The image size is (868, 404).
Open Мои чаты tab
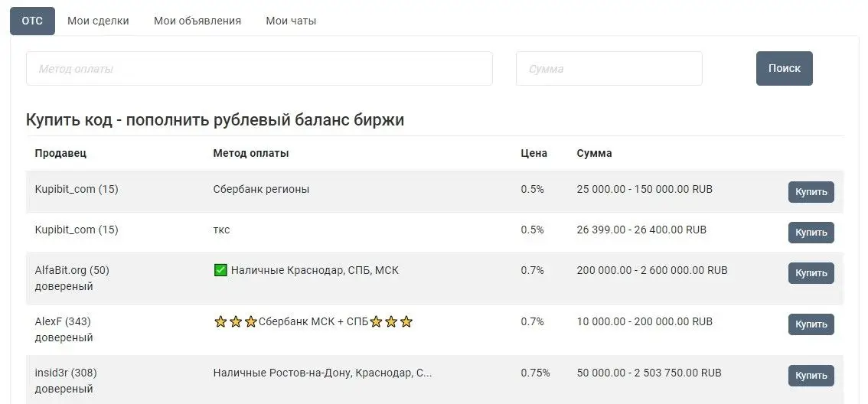click(291, 21)
